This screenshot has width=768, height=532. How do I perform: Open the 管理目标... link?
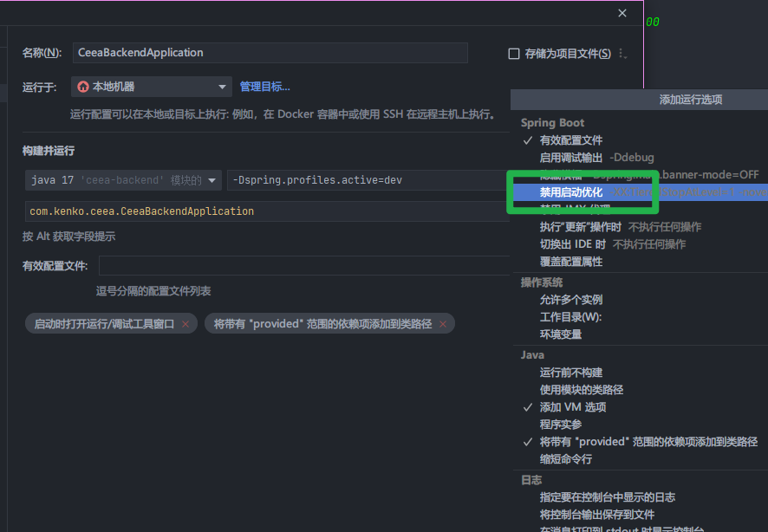264,87
